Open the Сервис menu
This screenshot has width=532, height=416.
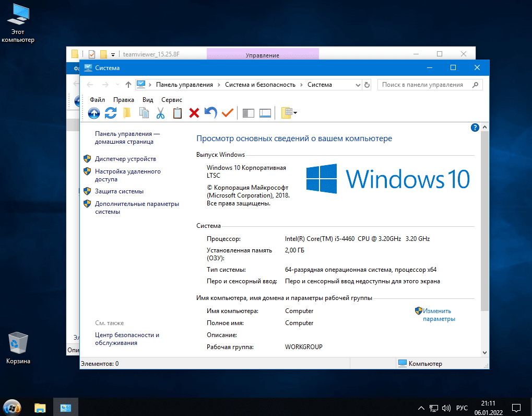pyautogui.click(x=172, y=100)
